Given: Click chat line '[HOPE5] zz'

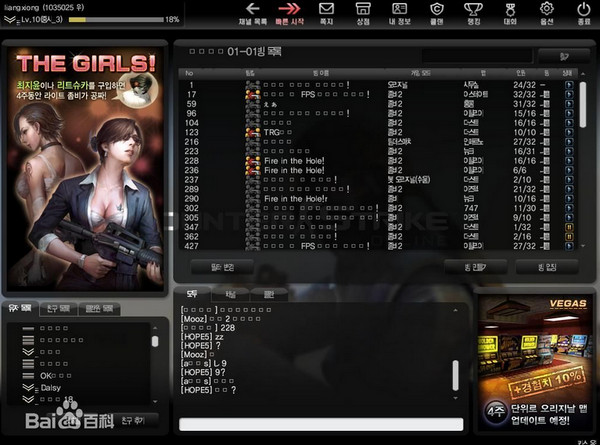Looking at the screenshot, I should 202,337.
